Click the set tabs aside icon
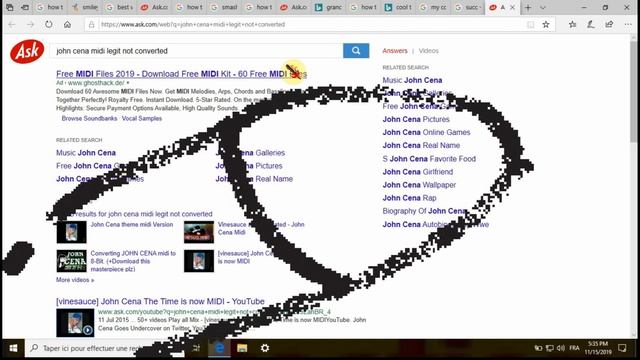 (25, 7)
